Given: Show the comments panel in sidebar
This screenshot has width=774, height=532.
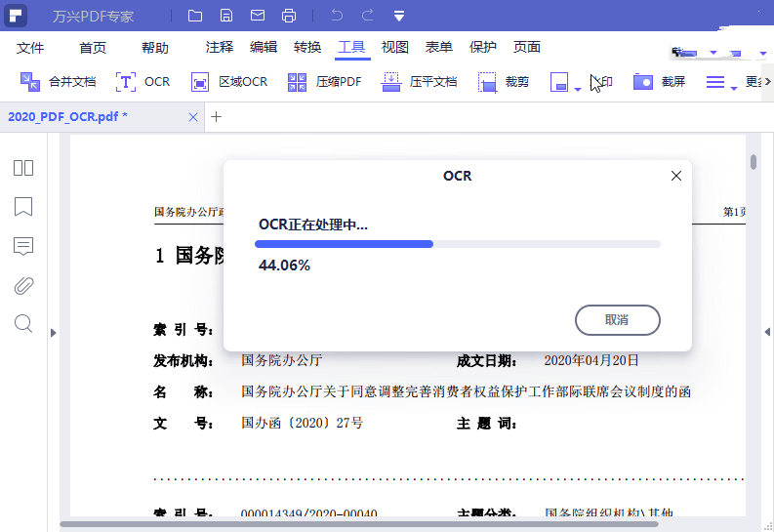Looking at the screenshot, I should point(23,246).
